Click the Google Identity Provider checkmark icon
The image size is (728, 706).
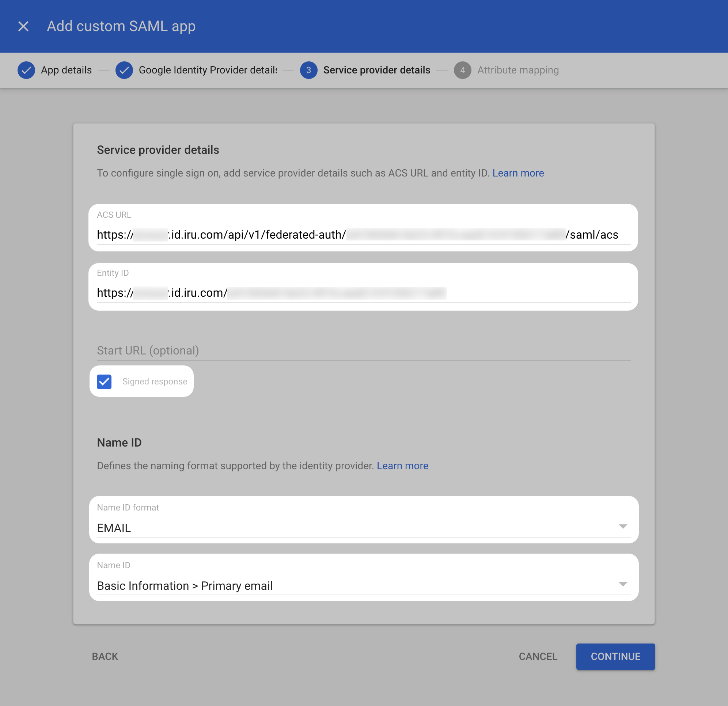(124, 70)
